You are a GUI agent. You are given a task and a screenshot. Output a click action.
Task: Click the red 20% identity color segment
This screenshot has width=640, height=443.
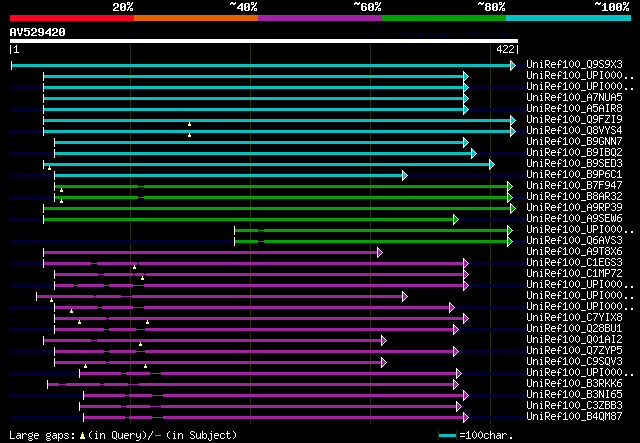pos(72,18)
